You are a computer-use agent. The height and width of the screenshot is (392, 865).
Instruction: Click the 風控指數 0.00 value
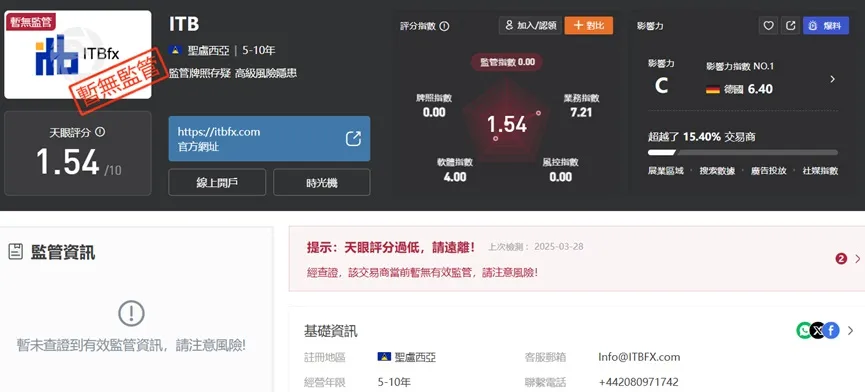tap(560, 177)
